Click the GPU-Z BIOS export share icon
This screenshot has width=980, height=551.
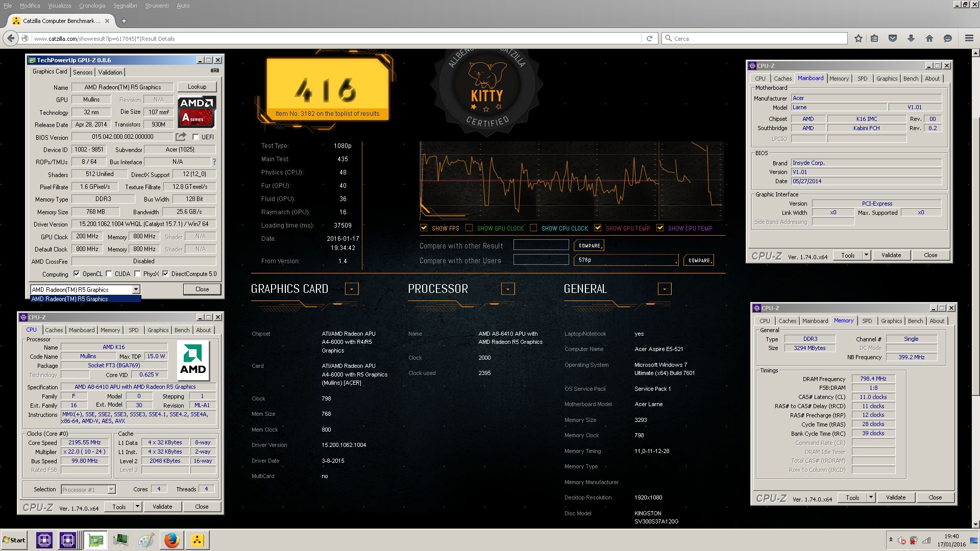[181, 137]
